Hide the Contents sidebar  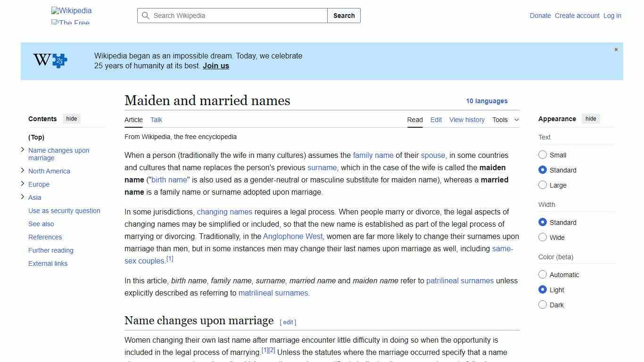click(x=71, y=118)
